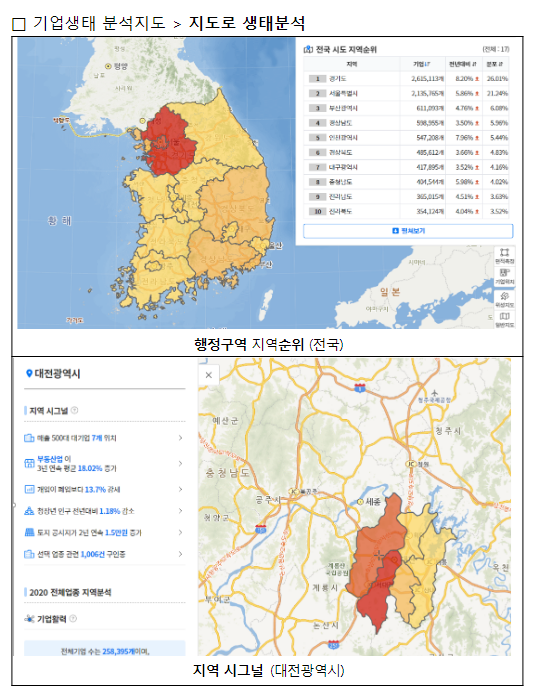Image resolution: width=553 pixels, height=698 pixels.
Task: Click the briefcase icon for 1,006건 구인중 row
Action: (29, 554)
